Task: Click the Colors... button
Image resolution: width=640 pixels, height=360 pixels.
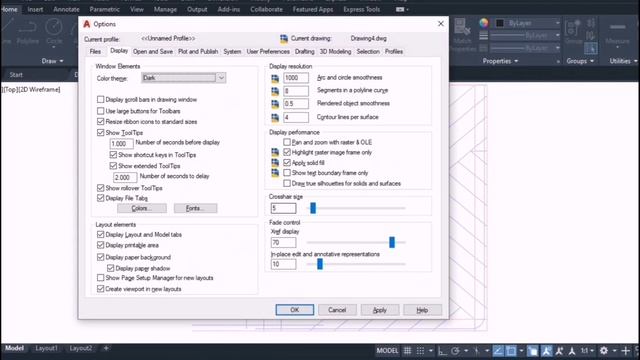Action: (142, 208)
